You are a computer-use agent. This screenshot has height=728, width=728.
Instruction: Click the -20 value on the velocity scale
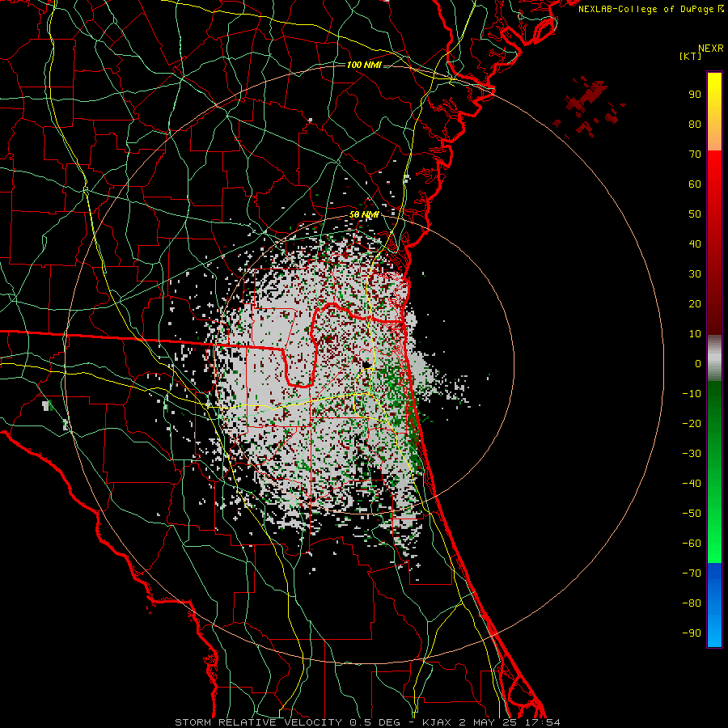coord(692,424)
